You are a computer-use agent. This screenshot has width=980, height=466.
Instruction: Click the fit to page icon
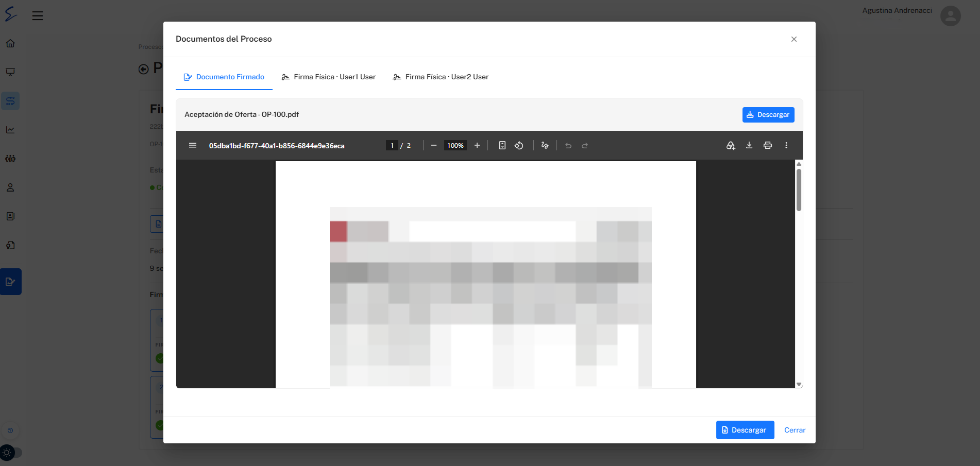[502, 146]
